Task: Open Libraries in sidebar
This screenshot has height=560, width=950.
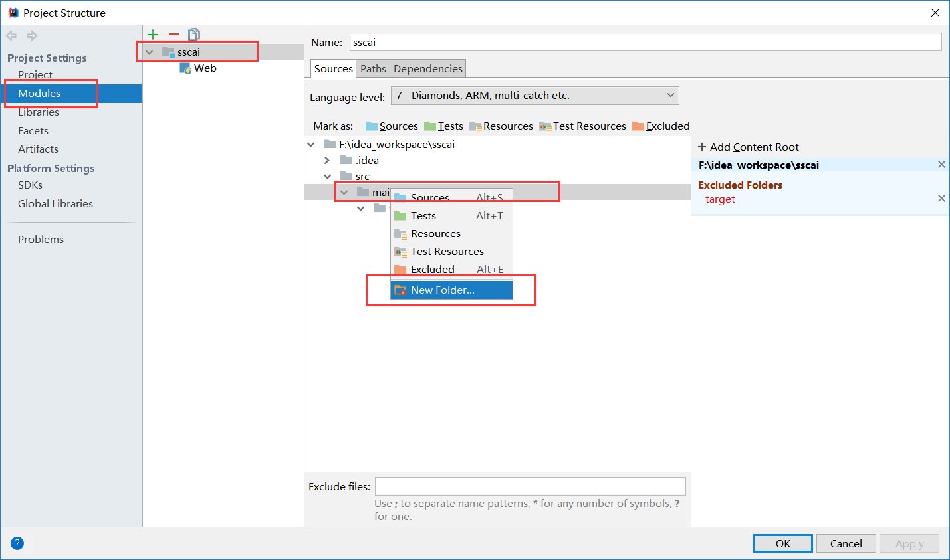Action: (39, 112)
